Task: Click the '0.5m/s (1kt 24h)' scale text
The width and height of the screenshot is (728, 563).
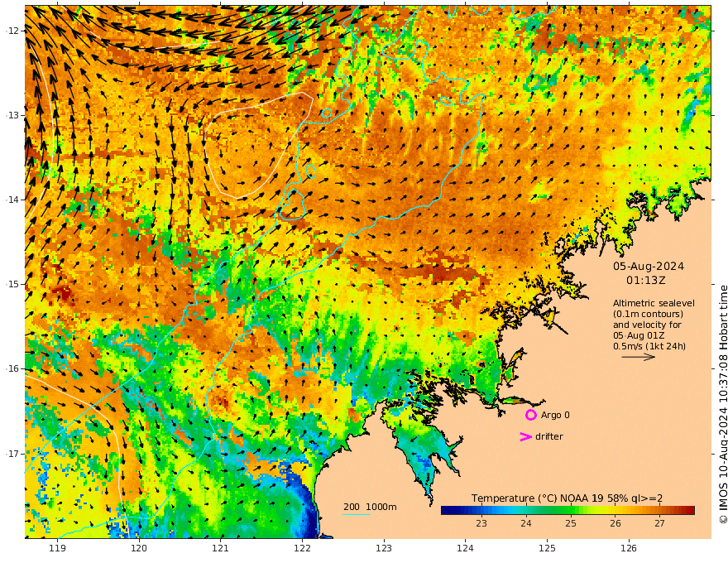Action: (649, 346)
